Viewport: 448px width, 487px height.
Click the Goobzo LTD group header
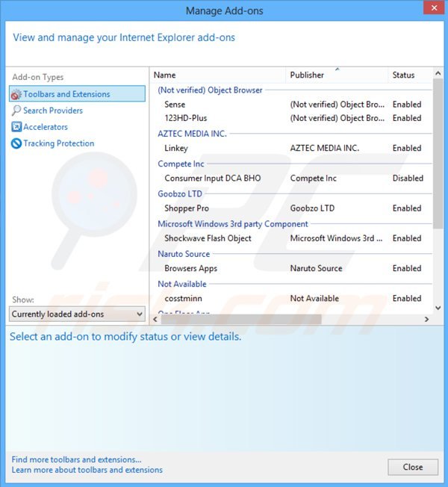(180, 193)
